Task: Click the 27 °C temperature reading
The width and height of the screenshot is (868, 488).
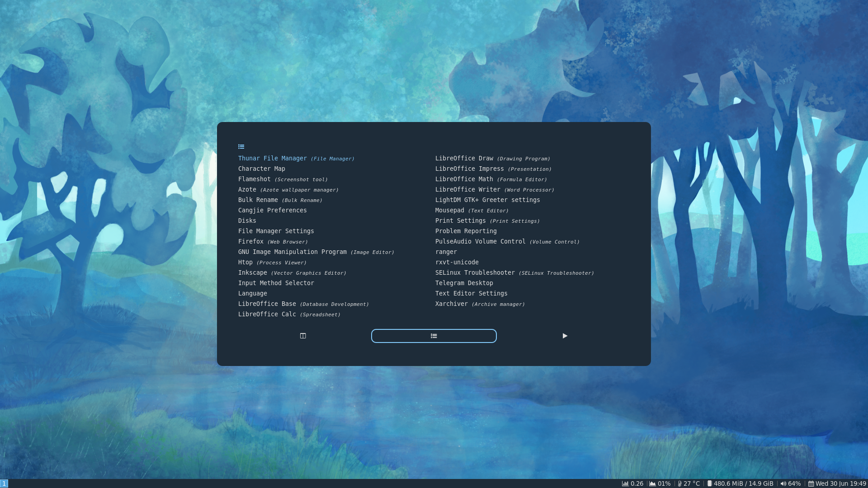Action: (x=692, y=483)
